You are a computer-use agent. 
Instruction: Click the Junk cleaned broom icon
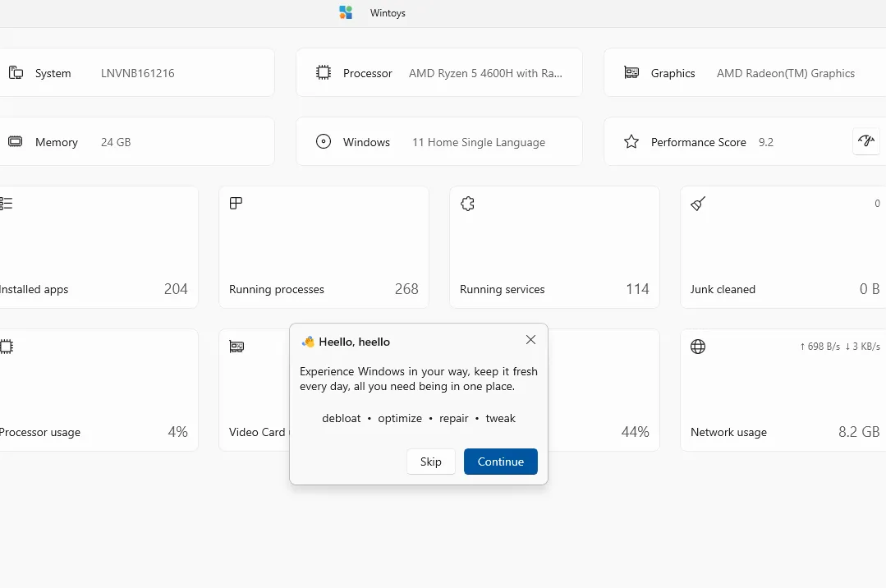[x=698, y=204]
